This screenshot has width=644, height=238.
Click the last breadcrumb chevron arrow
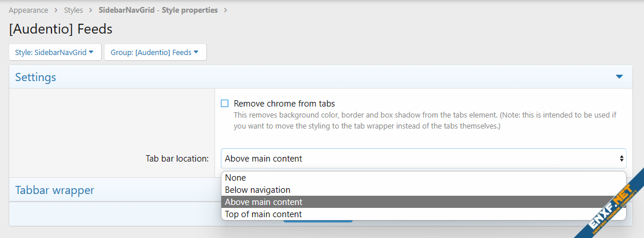point(225,10)
